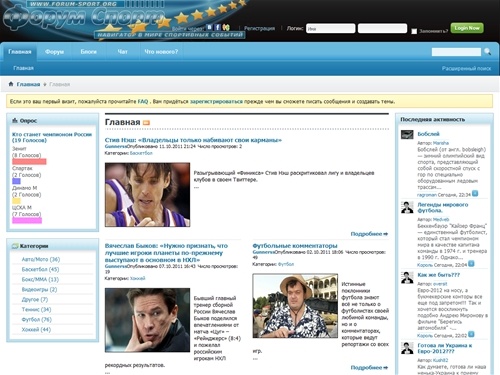Open avatar beside Легенды мирового футбола
Screen dimensions: 500x375
click(407, 207)
